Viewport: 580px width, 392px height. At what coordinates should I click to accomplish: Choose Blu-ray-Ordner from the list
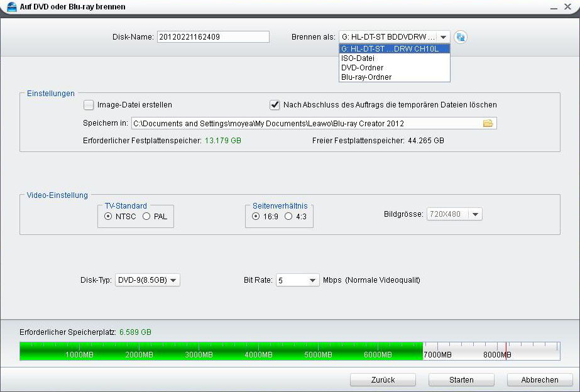(394, 77)
